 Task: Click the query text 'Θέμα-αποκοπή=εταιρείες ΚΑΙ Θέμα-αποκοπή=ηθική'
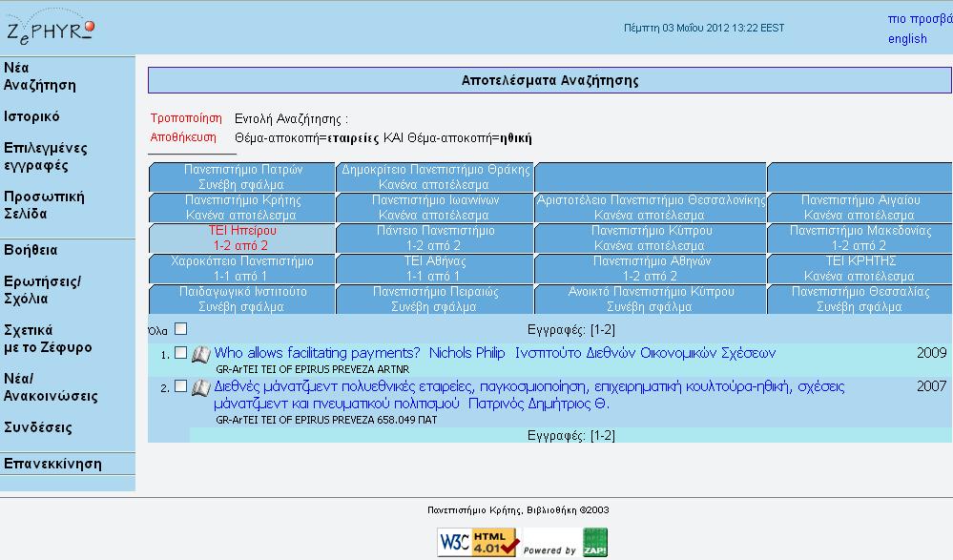383,138
